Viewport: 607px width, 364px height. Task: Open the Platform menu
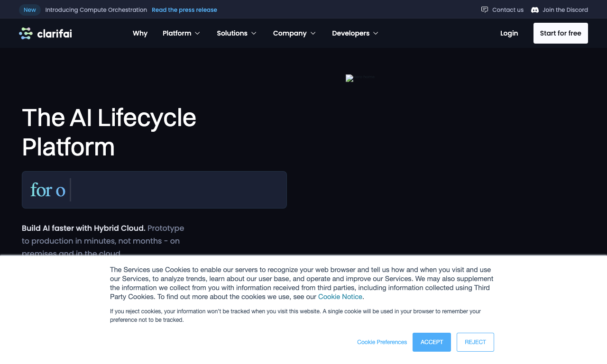point(177,33)
